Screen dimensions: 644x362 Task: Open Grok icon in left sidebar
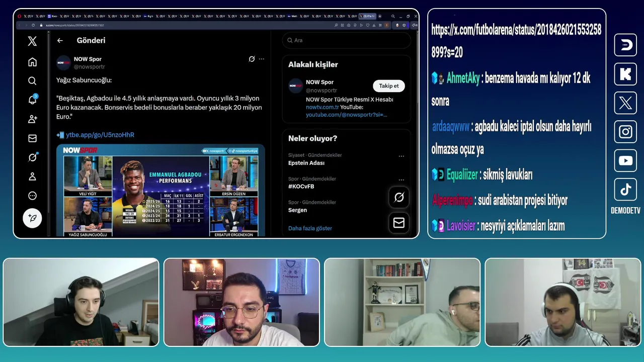coord(32,157)
